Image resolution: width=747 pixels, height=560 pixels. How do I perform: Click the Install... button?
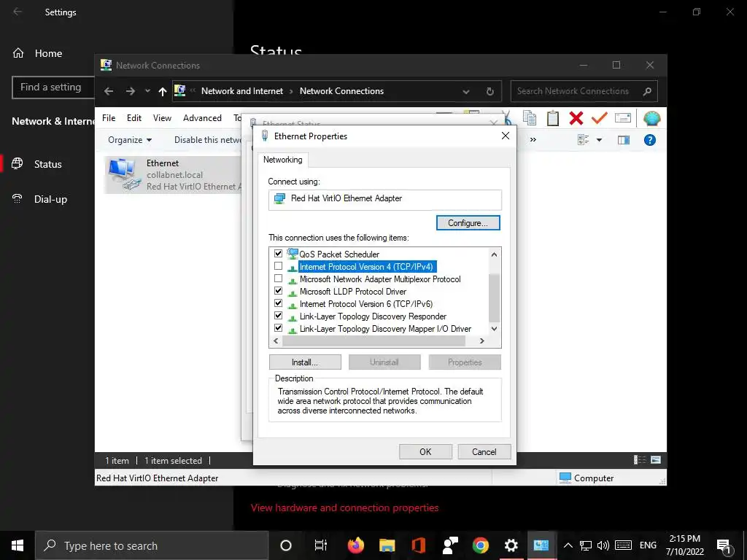pyautogui.click(x=305, y=362)
